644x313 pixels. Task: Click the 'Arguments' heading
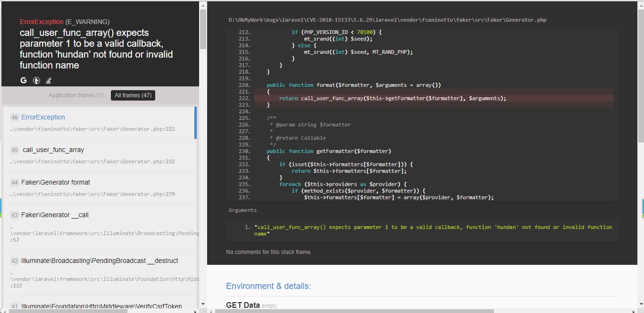[x=243, y=210]
